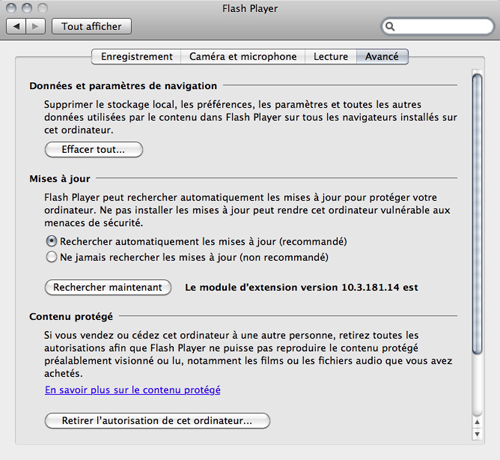
Task: Click the Flash Player window title
Action: (250, 9)
